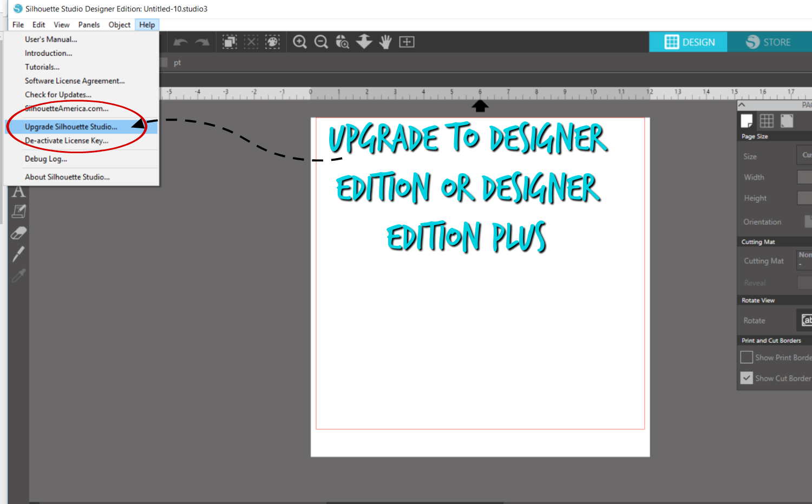Choose Introduction in Help menu
812x504 pixels.
tap(81, 53)
